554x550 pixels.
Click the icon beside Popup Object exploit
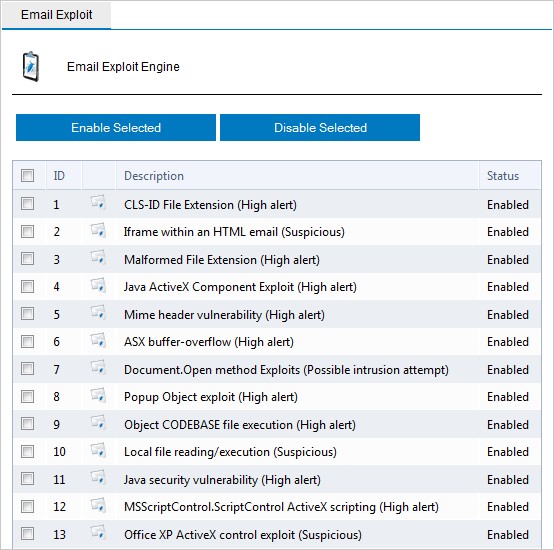click(x=98, y=395)
